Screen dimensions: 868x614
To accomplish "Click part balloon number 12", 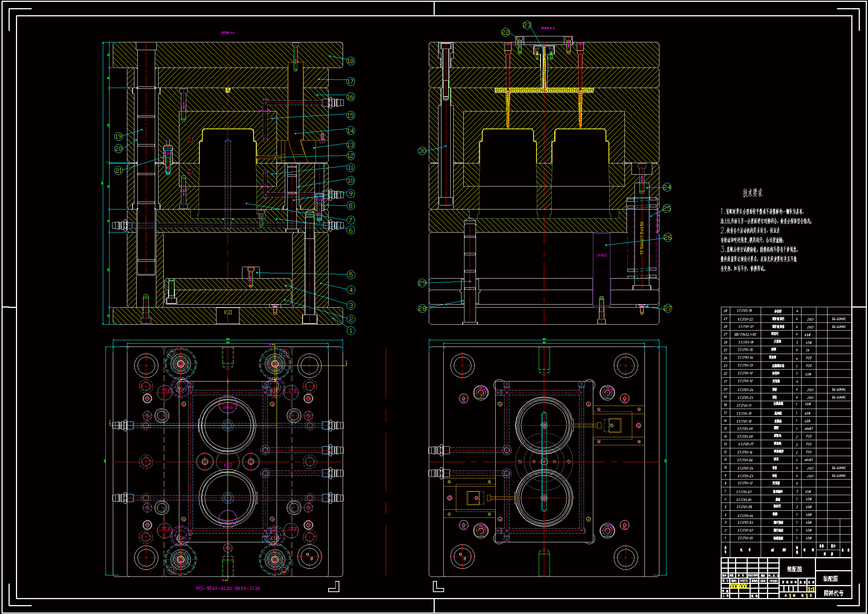I will 350,156.
